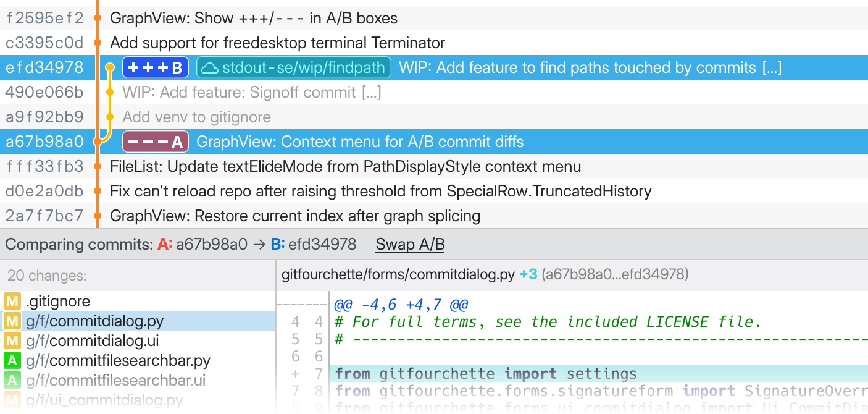Screen dimensions: 868x414
Task: Select commit 2a7f7bc7 Restore current index
Action: [295, 216]
